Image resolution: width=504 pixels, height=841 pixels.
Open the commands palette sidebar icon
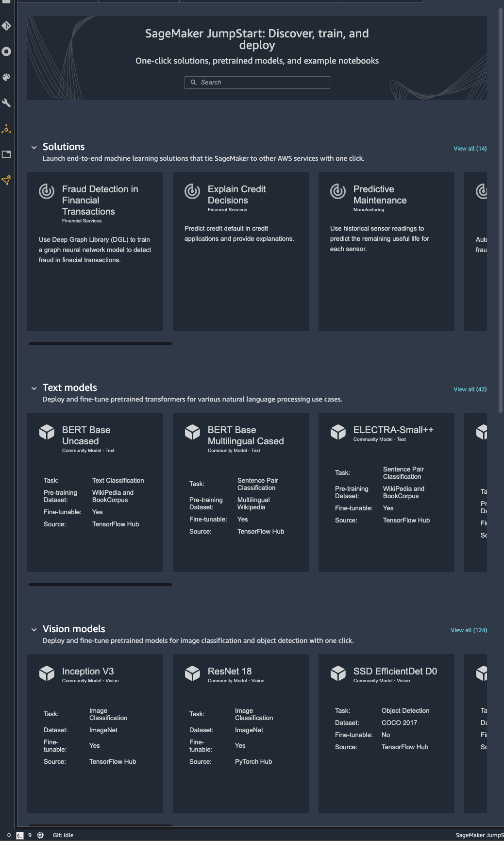point(6,77)
